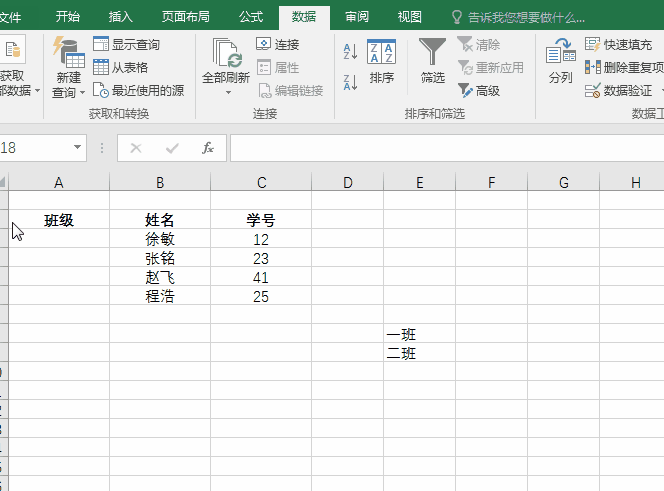Image resolution: width=664 pixels, height=491 pixels.
Task: Expand the Name Box dropdown arrow
Action: tap(77, 147)
